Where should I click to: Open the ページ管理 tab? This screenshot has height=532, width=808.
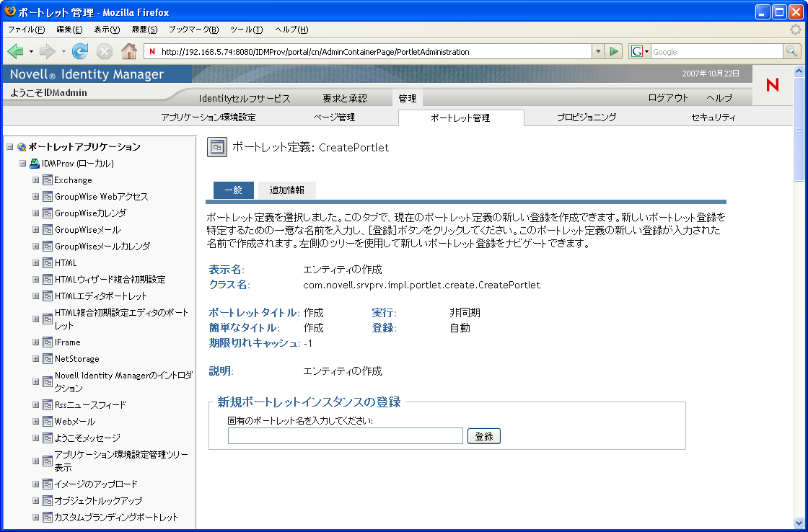point(334,118)
